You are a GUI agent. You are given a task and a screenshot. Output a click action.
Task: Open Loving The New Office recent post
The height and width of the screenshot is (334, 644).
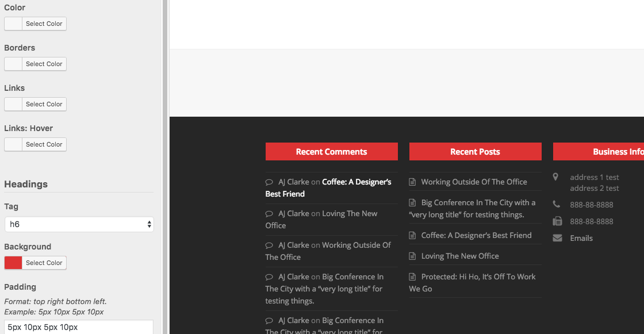[460, 256]
